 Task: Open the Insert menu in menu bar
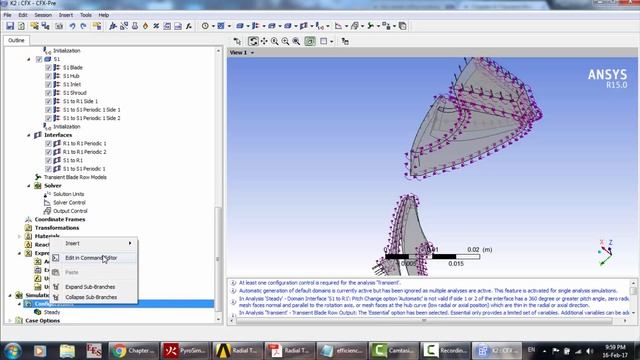coord(66,15)
